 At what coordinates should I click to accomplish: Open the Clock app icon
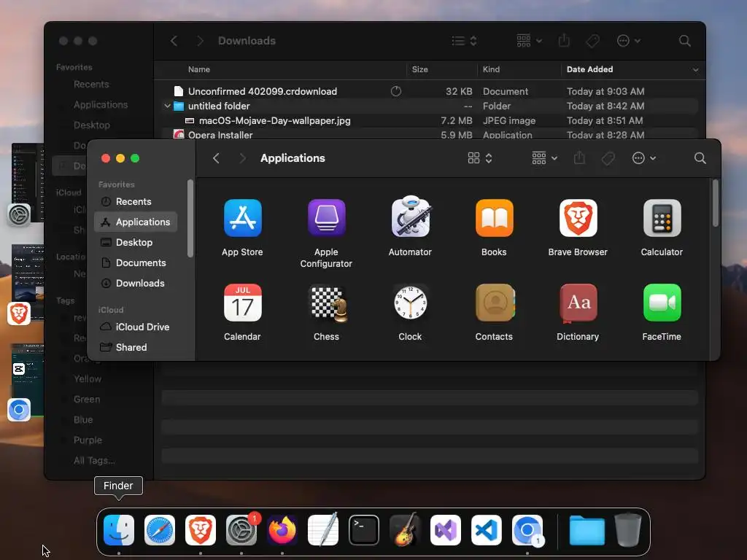(410, 303)
